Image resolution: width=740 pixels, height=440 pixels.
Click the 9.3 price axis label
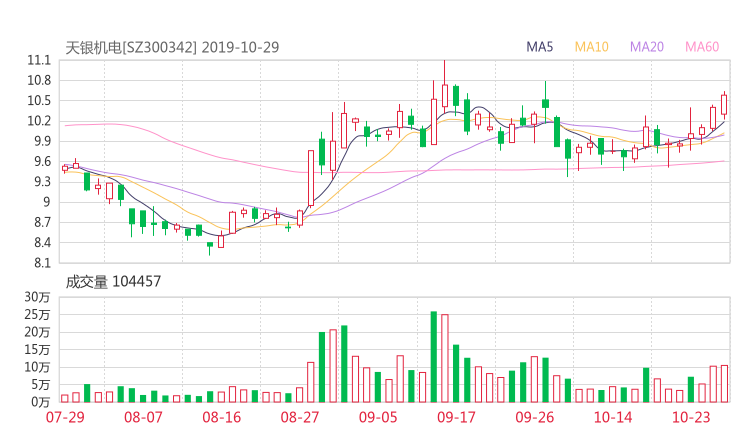[x=42, y=182]
